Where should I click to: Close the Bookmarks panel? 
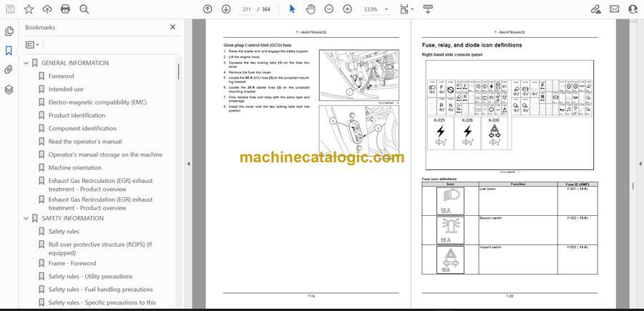172,27
